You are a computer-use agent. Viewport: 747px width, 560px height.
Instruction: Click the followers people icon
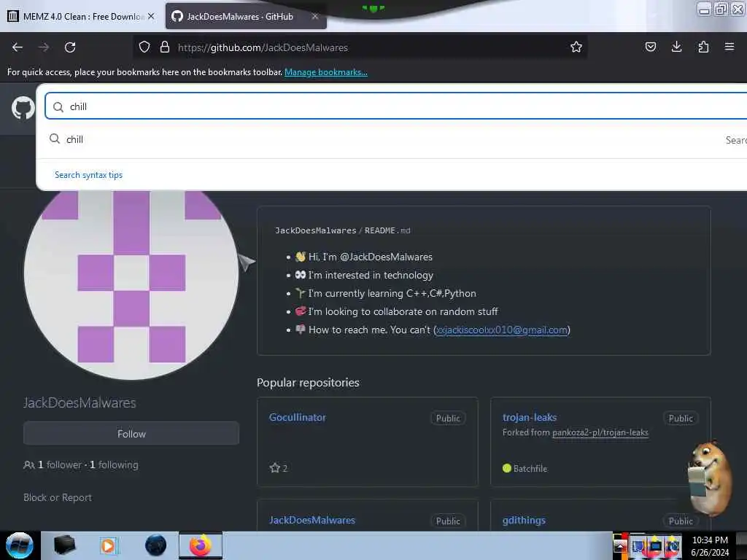coord(28,464)
